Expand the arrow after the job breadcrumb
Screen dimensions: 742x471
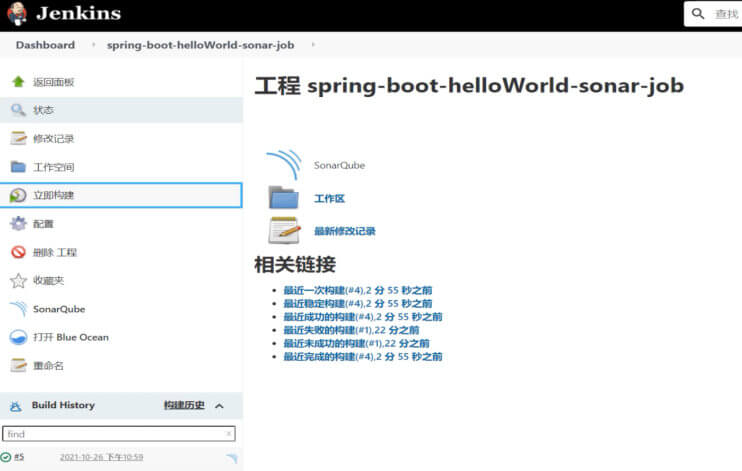pos(313,44)
